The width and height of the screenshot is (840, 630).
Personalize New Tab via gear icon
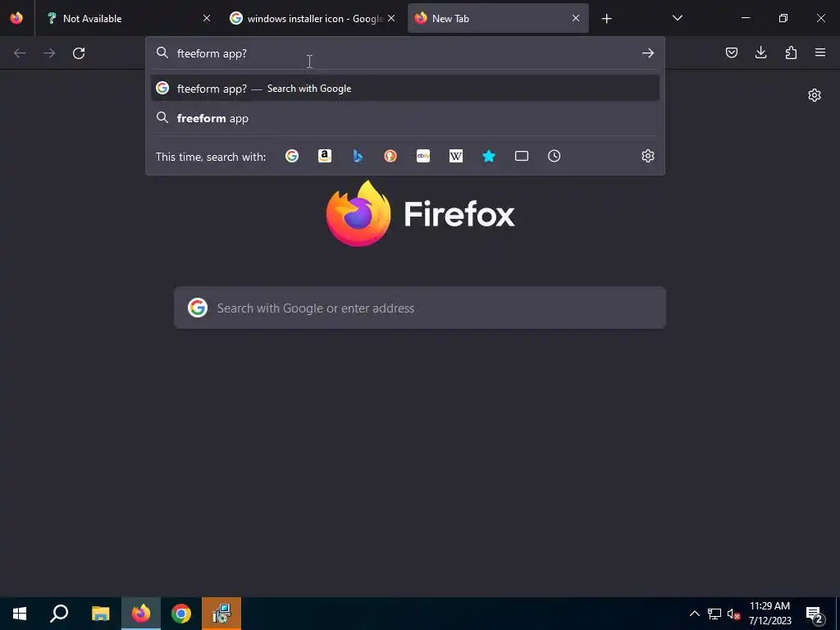(815, 95)
